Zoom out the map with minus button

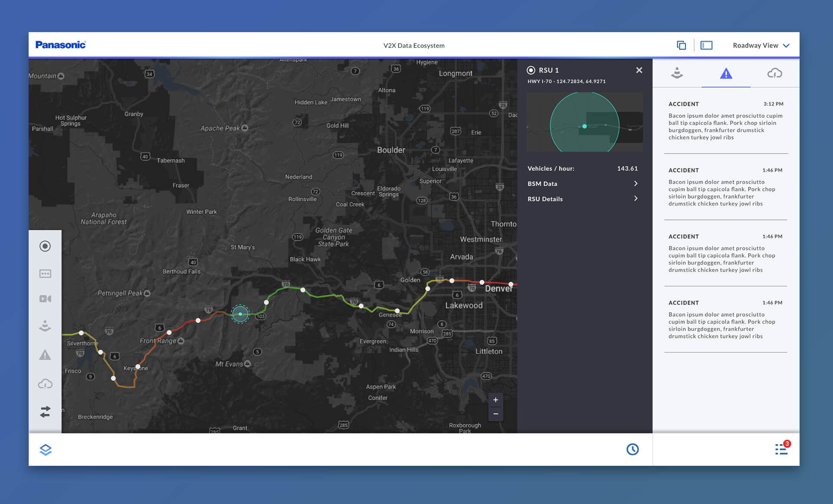click(495, 414)
